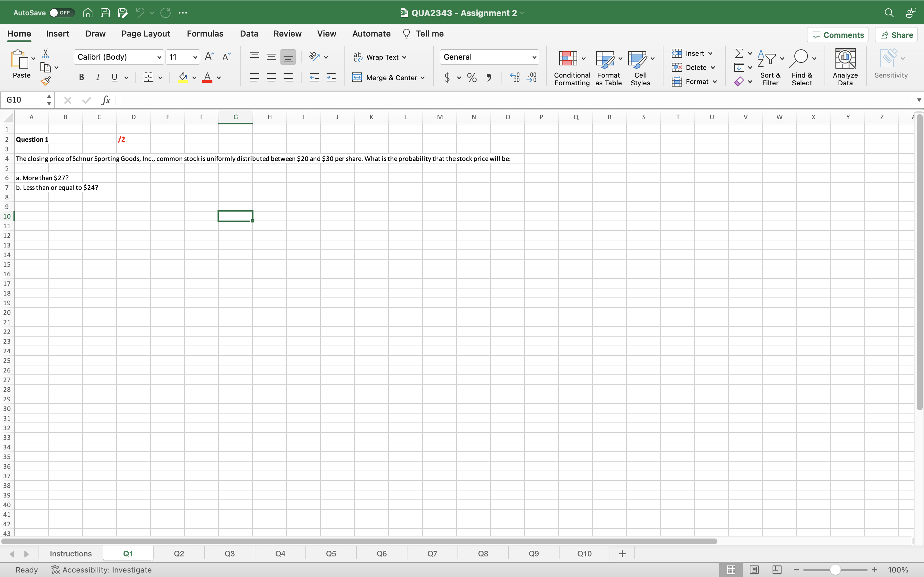Switch to the Q5 sheet tab

(x=331, y=553)
